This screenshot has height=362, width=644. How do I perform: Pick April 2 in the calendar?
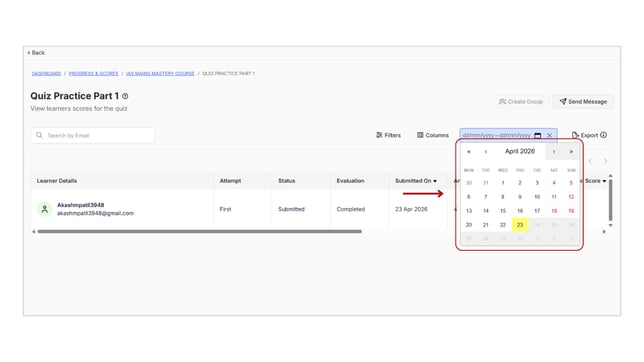click(520, 183)
